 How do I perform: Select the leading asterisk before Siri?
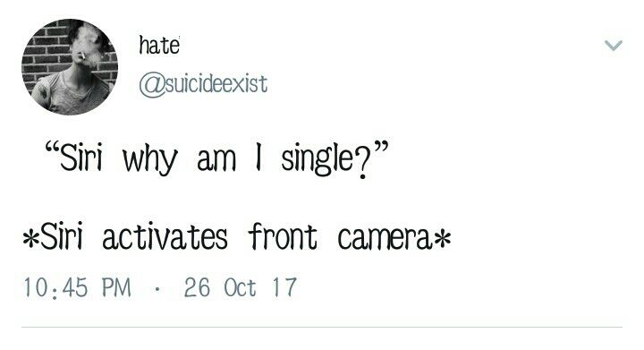(30, 238)
